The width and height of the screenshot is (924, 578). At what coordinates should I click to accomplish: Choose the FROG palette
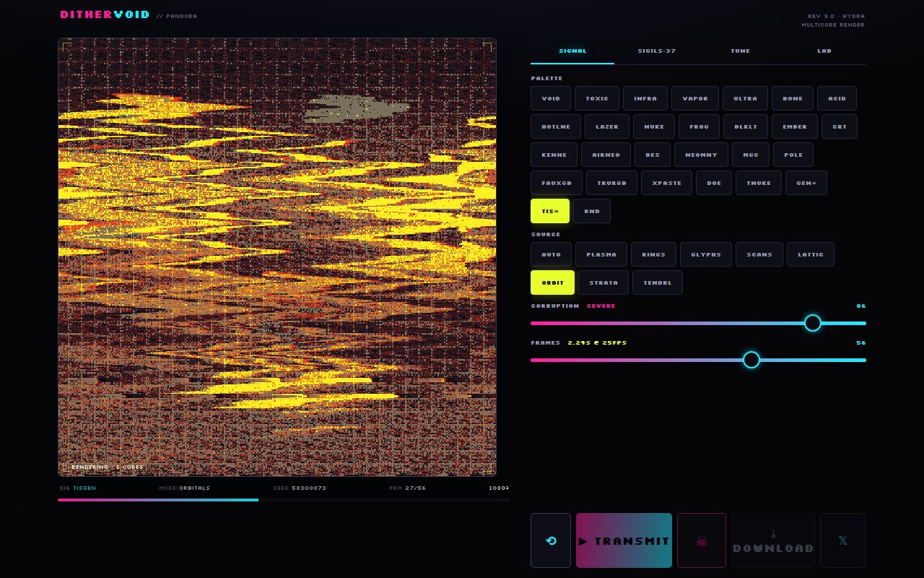coord(699,126)
